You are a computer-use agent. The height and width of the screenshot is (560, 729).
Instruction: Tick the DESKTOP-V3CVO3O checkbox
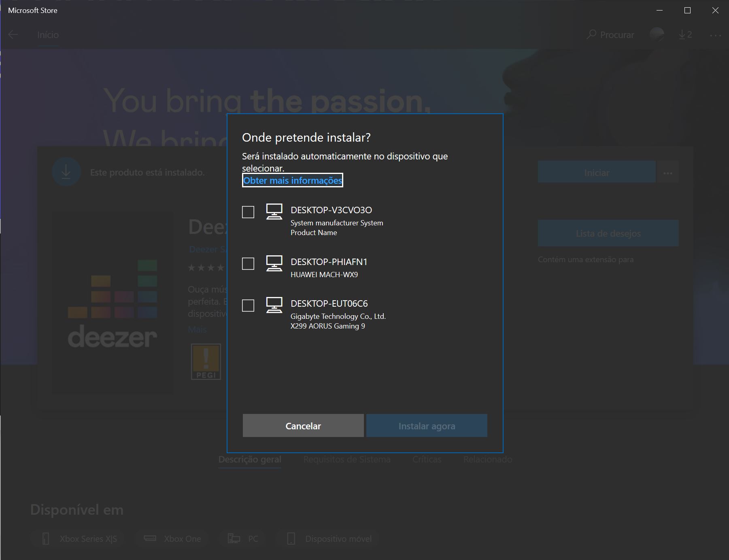pos(248,212)
